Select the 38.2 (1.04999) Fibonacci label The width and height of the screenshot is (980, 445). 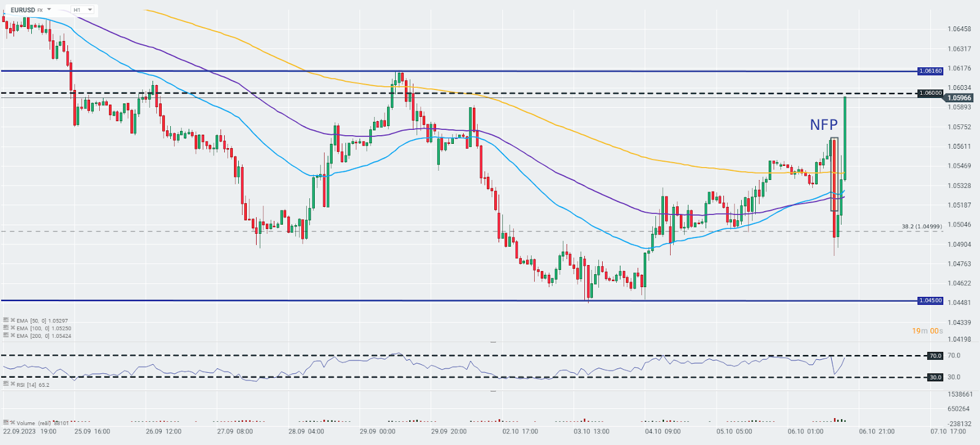(921, 226)
